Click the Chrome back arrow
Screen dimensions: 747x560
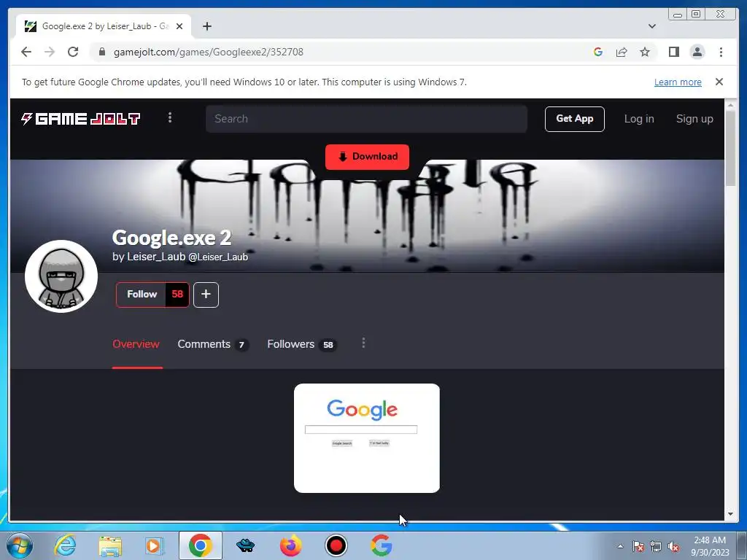coord(26,52)
